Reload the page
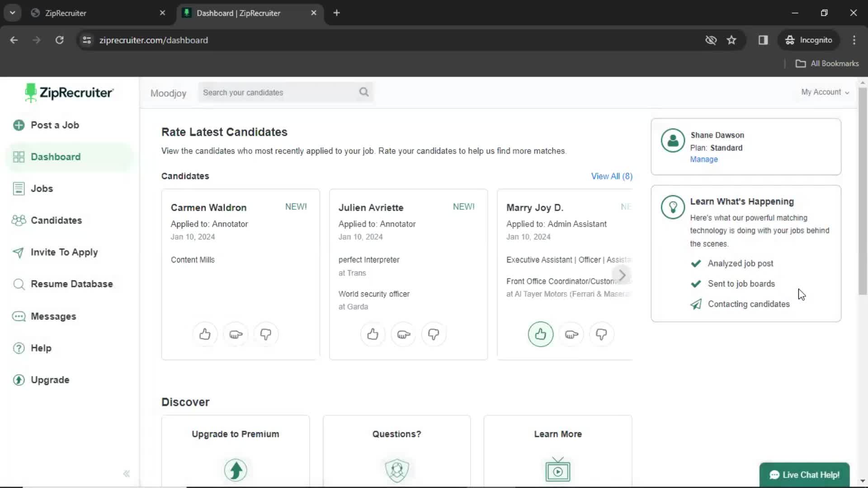The height and width of the screenshot is (488, 868). pos(59,40)
